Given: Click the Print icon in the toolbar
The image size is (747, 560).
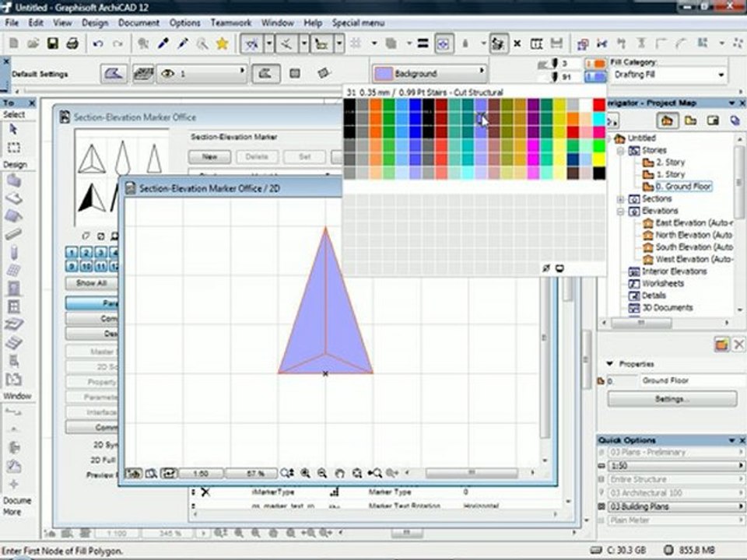Looking at the screenshot, I should pyautogui.click(x=72, y=44).
